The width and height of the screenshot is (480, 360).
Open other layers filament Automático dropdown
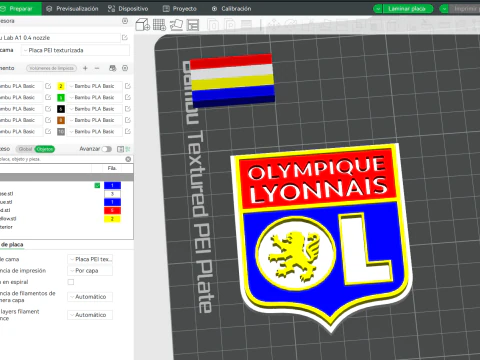[x=90, y=315]
